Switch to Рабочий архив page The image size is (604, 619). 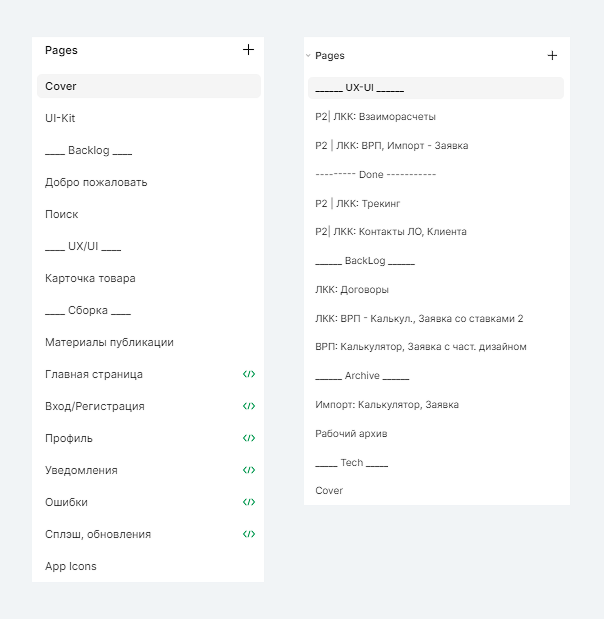click(x=351, y=434)
